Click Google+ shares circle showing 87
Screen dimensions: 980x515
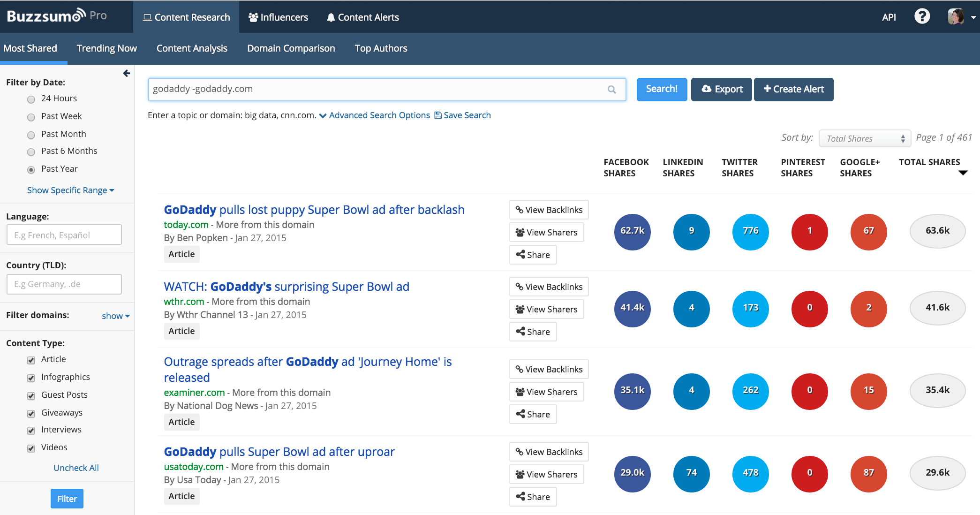tap(868, 474)
